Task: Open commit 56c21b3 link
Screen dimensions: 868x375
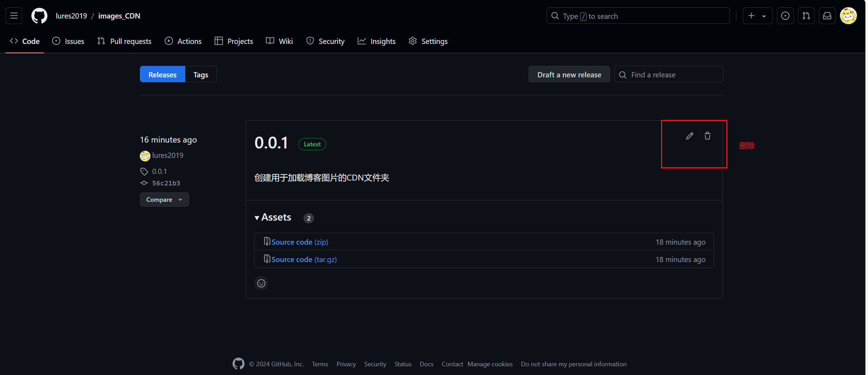Action: click(x=166, y=183)
